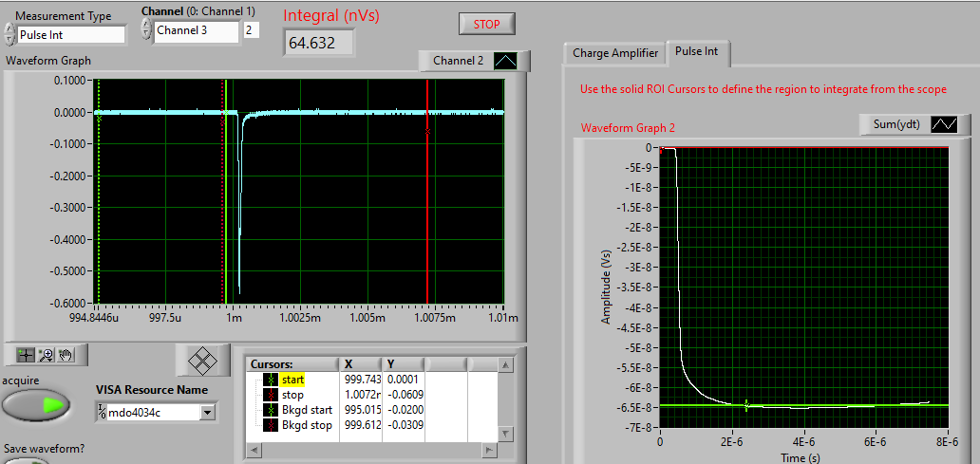The height and width of the screenshot is (464, 980).
Task: Click the stop cursor icon in list
Action: tap(271, 394)
